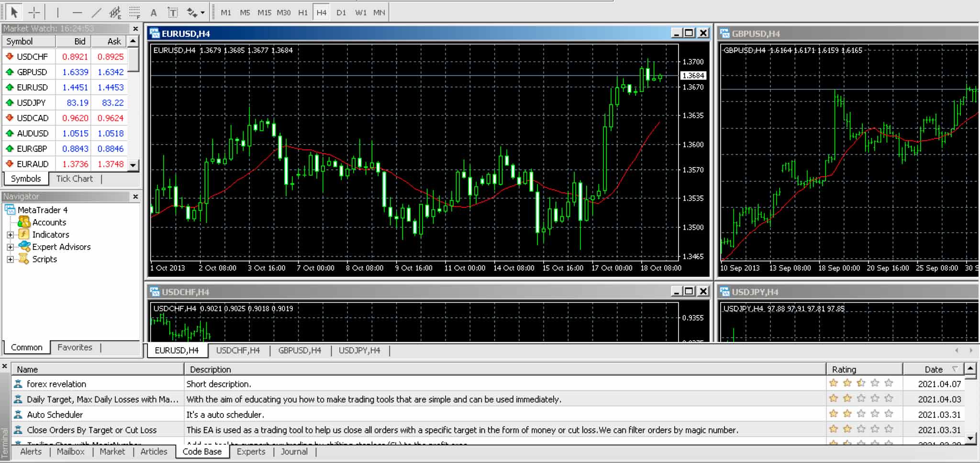Choose the horizontal line drawing tool

[x=77, y=12]
